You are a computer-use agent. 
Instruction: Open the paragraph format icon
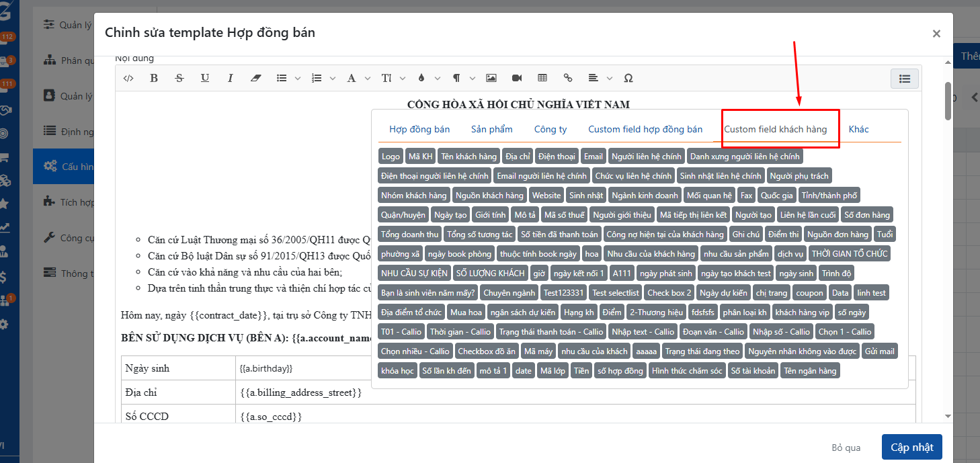pyautogui.click(x=456, y=78)
